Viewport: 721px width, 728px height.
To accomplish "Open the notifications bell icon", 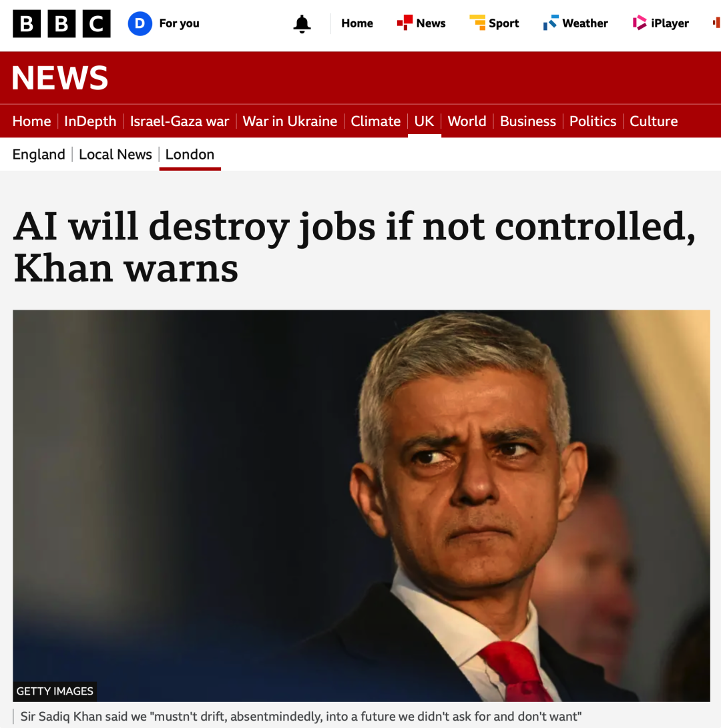I will point(302,23).
